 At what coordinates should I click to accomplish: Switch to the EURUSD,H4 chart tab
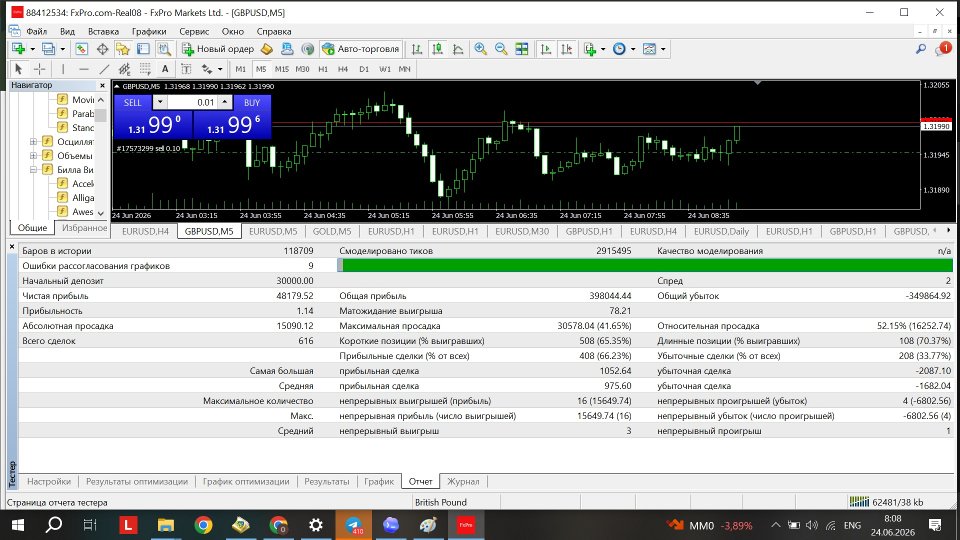coord(145,231)
